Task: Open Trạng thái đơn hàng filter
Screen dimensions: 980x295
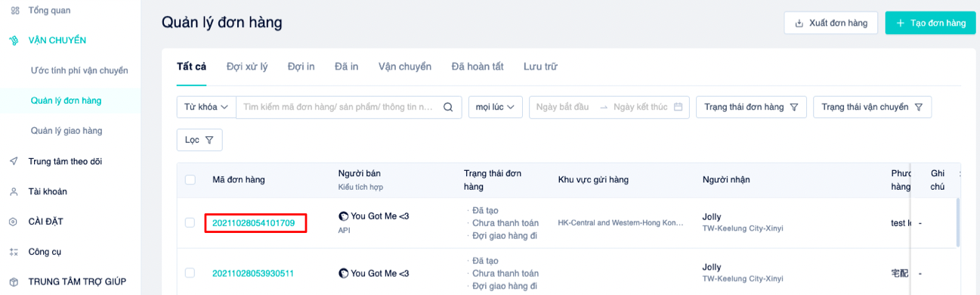Action: [751, 107]
